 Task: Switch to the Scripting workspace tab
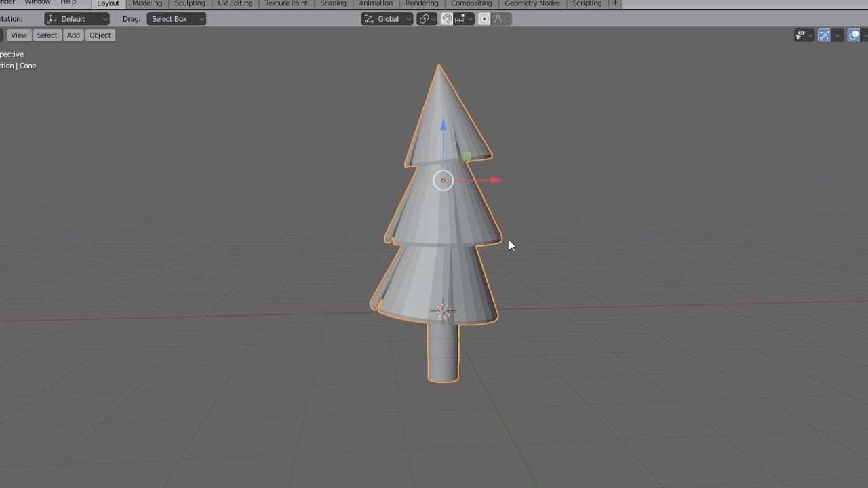[x=587, y=3]
